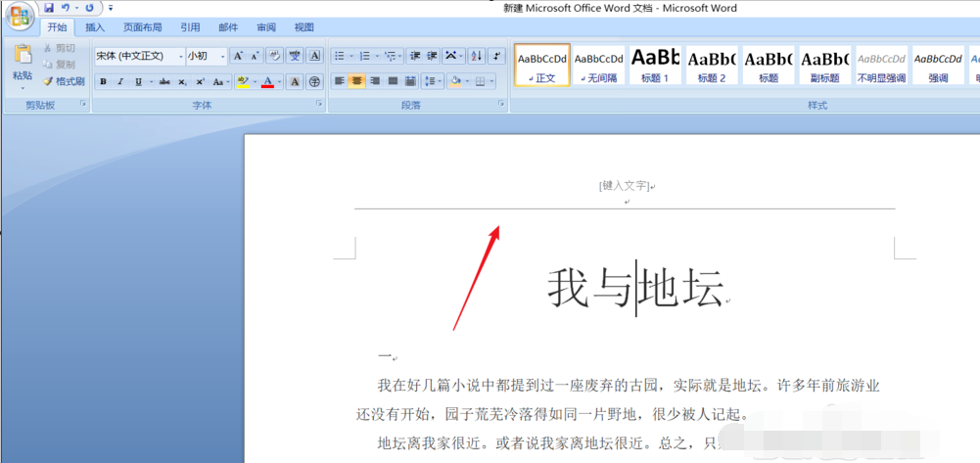Apply the 无间隔 style

(599, 65)
